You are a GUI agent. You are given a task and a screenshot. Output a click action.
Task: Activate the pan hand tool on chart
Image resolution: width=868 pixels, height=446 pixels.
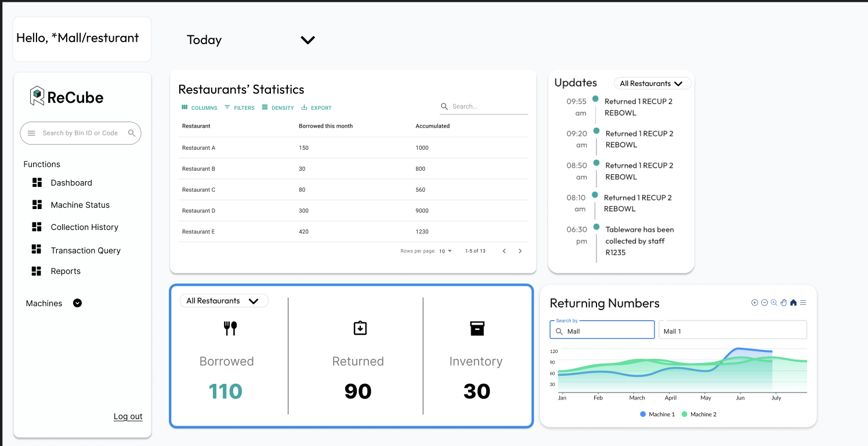[783, 303]
